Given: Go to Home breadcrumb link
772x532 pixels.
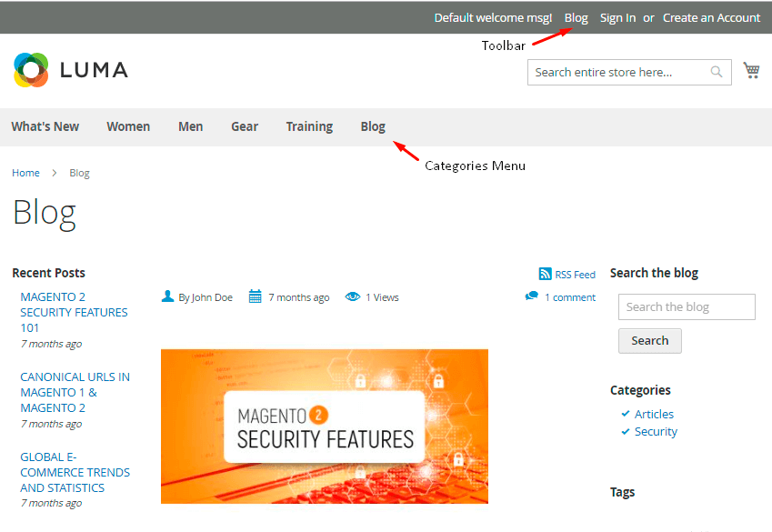Looking at the screenshot, I should coord(25,173).
